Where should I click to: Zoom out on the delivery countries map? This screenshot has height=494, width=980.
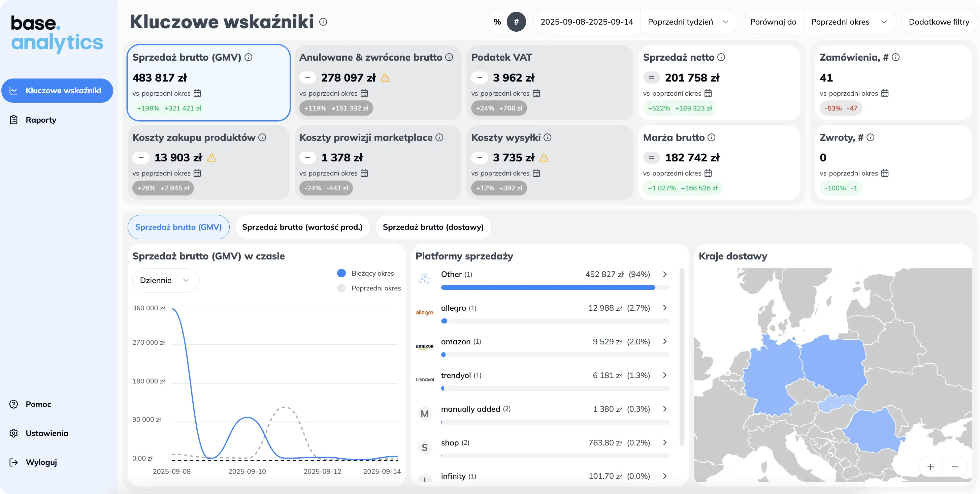tap(955, 467)
